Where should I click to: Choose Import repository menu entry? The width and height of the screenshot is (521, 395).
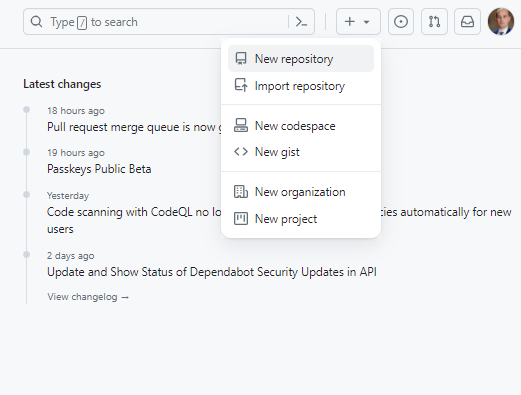(301, 86)
